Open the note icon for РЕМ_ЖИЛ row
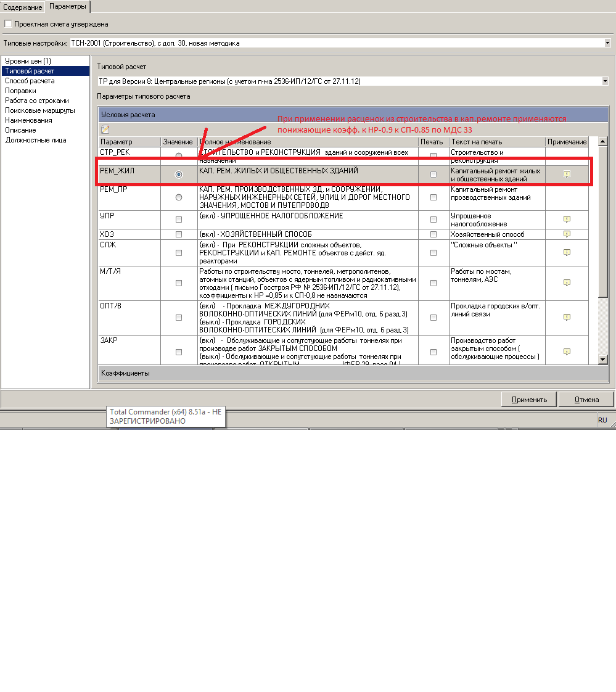616x692 pixels. (567, 175)
